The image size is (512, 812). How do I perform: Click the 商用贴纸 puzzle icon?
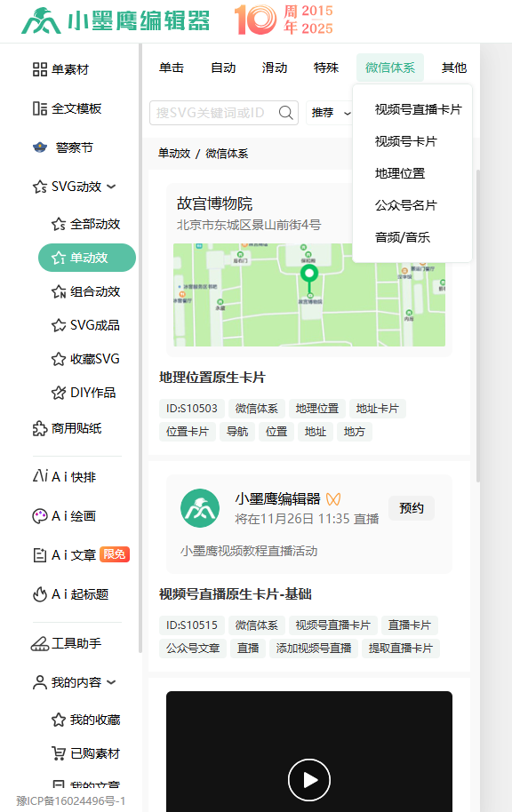[x=40, y=428]
